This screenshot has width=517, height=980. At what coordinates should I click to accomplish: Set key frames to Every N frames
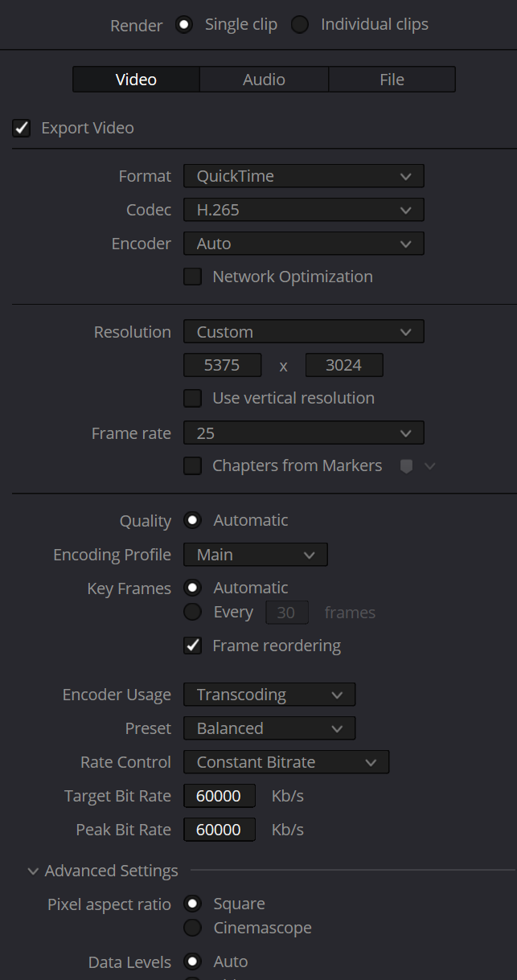[193, 613]
